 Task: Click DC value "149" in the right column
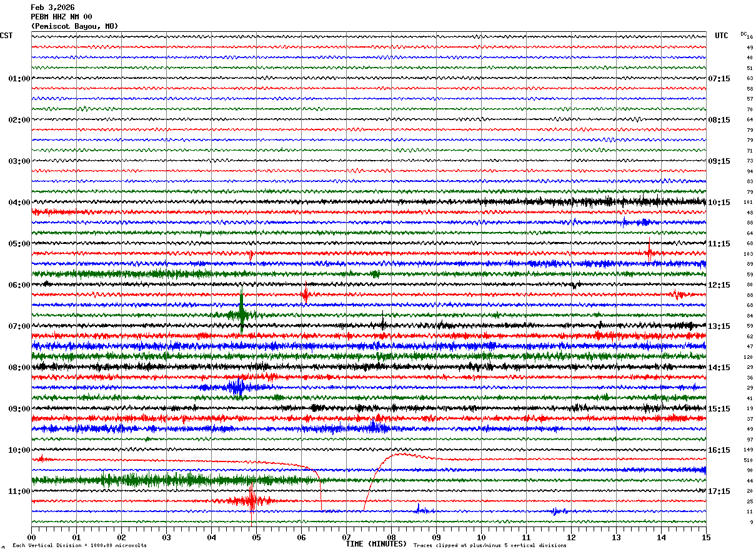(748, 450)
